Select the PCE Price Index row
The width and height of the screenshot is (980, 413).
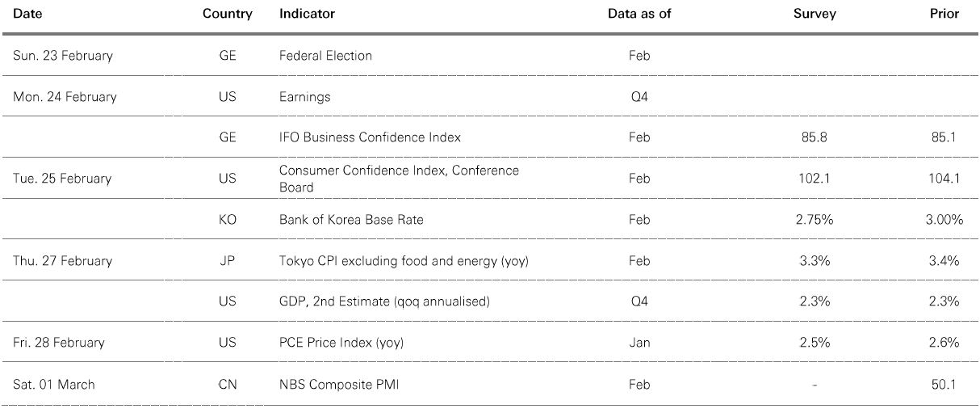[x=490, y=343]
